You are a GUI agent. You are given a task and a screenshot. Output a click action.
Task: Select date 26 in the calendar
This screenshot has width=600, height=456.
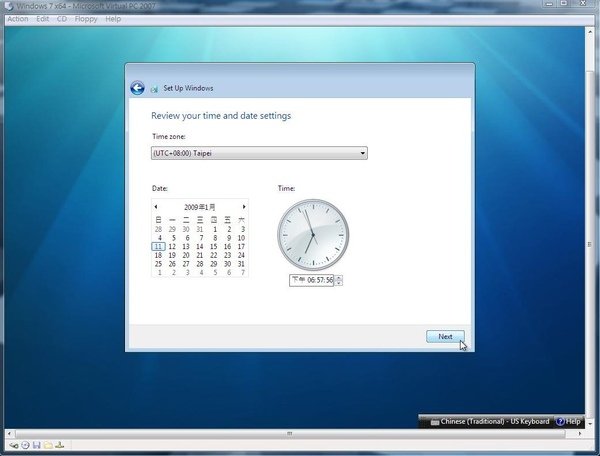pyautogui.click(x=172, y=264)
